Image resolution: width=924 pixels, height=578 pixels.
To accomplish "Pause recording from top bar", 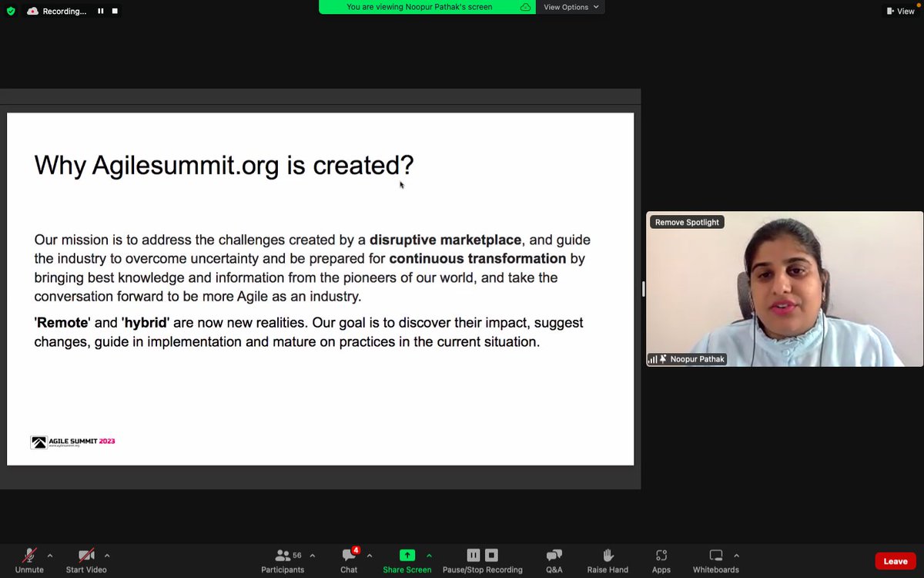I will pyautogui.click(x=101, y=11).
